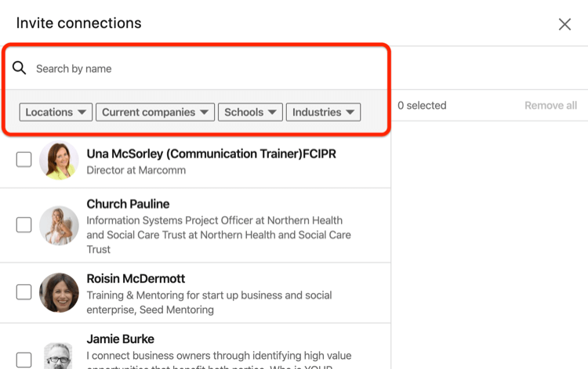This screenshot has width=588, height=369.
Task: Click the search magnifier icon
Action: [19, 68]
